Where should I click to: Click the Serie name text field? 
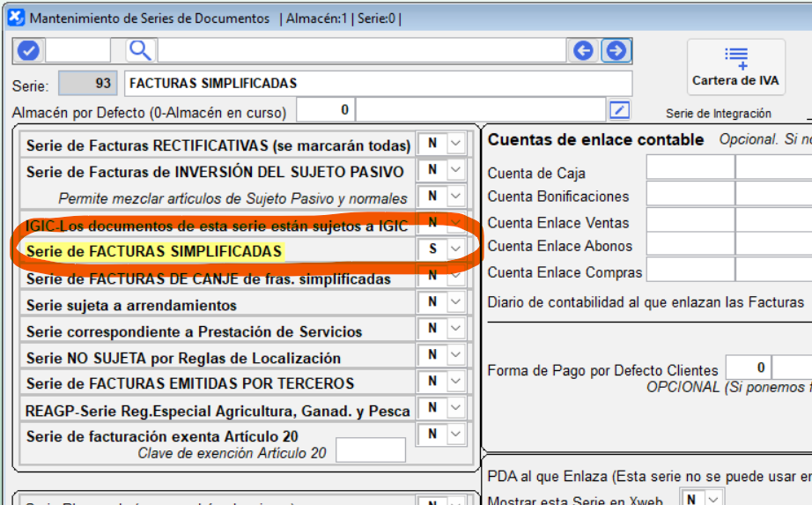[x=378, y=84]
